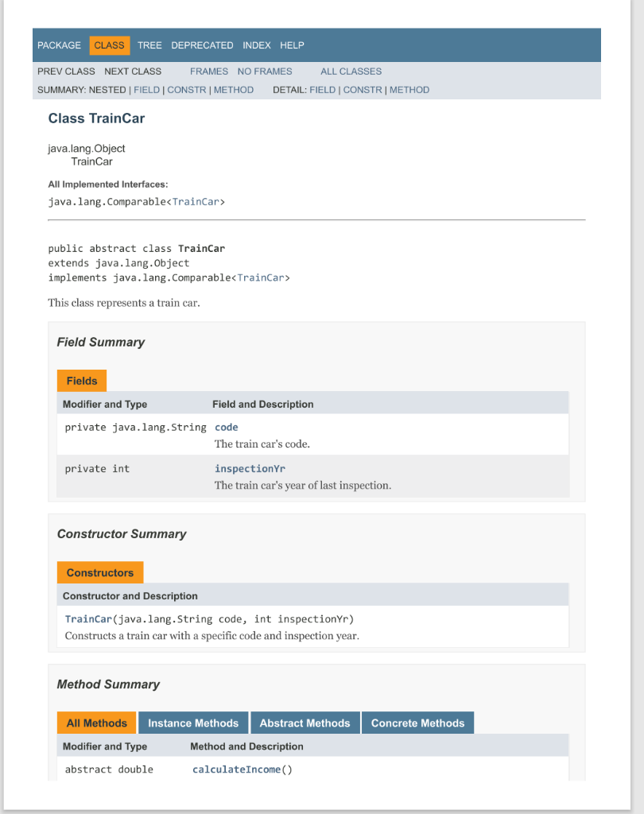The height and width of the screenshot is (814, 644).
Task: Jump to METHOD detail section
Action: click(409, 90)
